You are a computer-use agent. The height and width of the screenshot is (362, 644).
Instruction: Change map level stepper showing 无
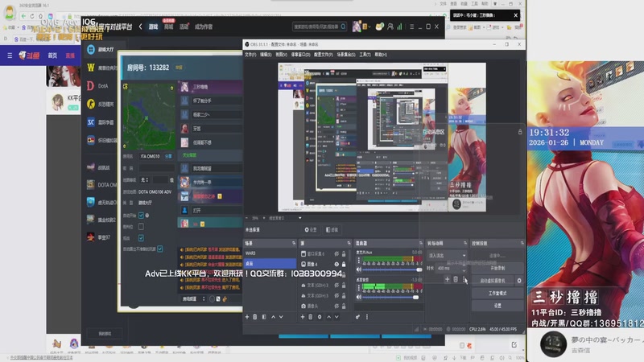pyautogui.click(x=144, y=179)
